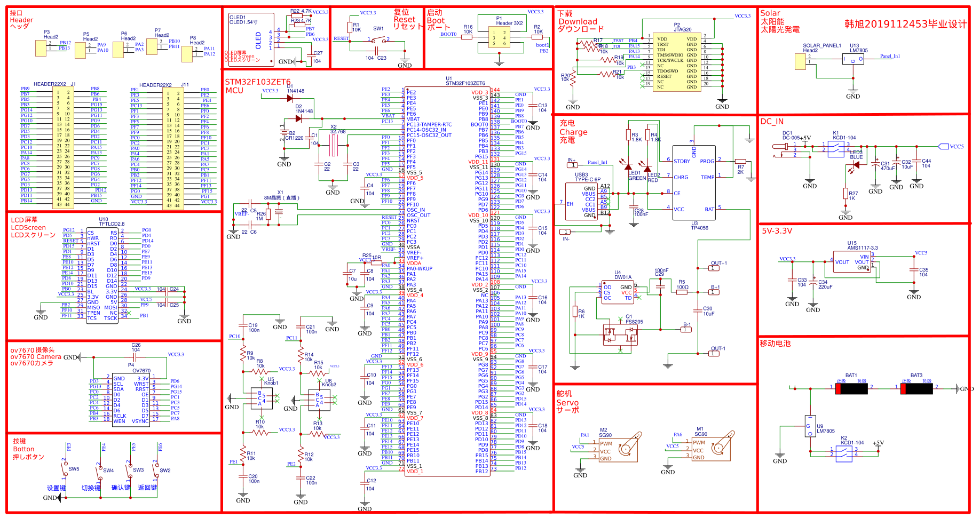Click the 'ov7670 Camera' section heading
This screenshot has width=980, height=518.
(36, 357)
